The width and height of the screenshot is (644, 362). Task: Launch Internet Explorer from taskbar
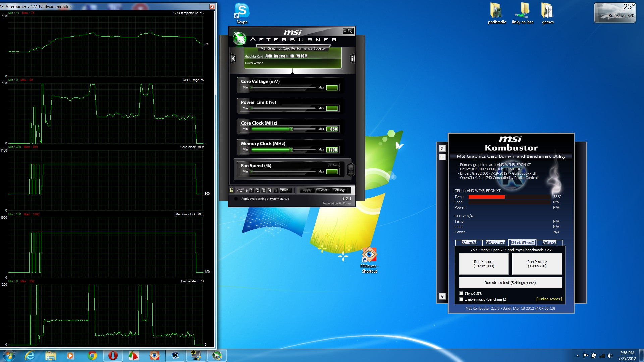(x=30, y=355)
